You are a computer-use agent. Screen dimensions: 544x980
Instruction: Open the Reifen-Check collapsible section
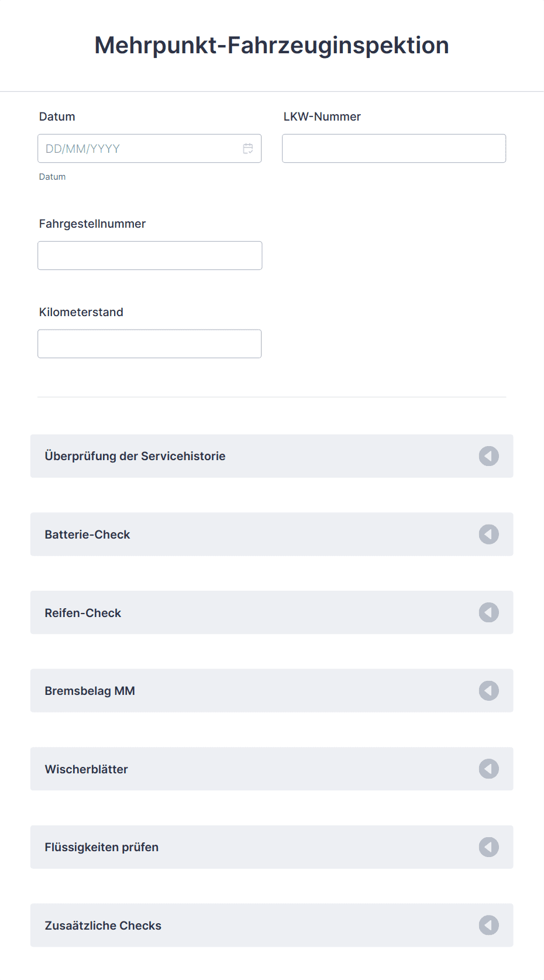tap(272, 612)
